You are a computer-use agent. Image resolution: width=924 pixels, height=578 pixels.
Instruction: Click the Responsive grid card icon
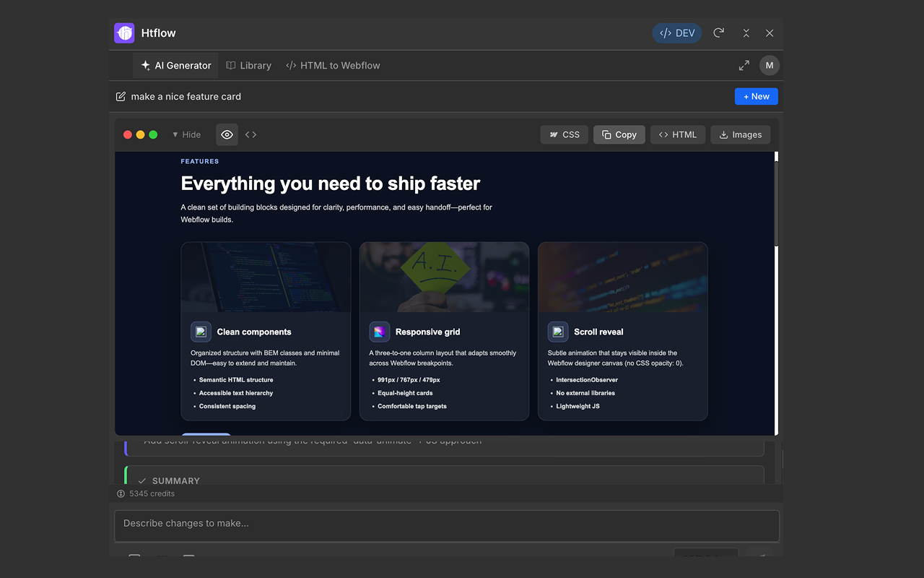pyautogui.click(x=379, y=332)
